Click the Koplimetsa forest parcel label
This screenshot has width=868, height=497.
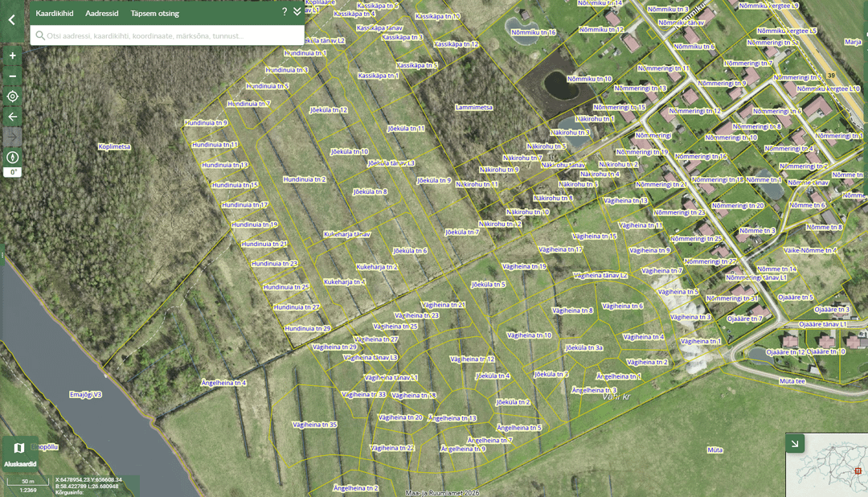(x=114, y=147)
